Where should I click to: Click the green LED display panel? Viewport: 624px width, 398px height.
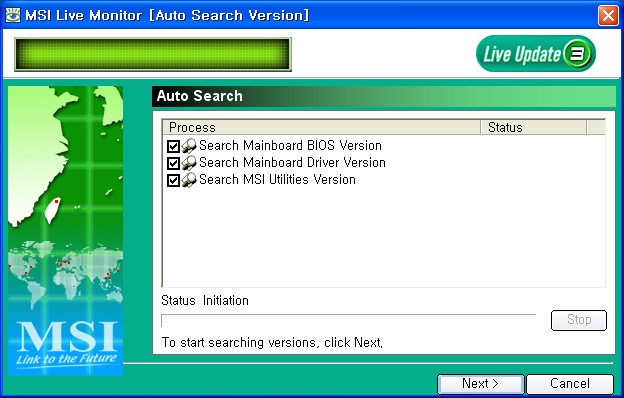click(x=153, y=55)
